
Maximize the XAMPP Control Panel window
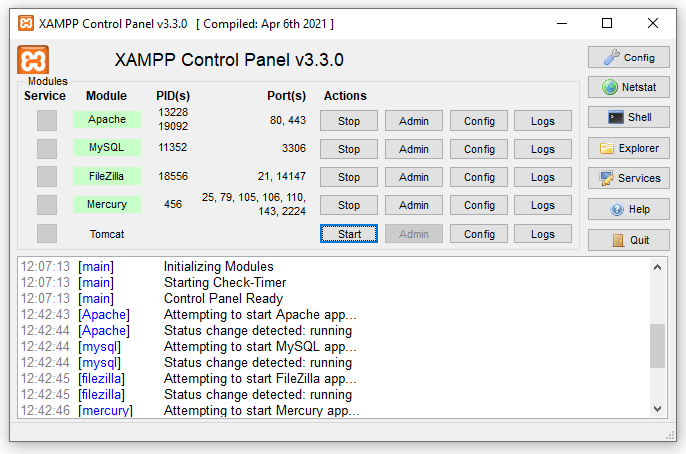coord(607,23)
